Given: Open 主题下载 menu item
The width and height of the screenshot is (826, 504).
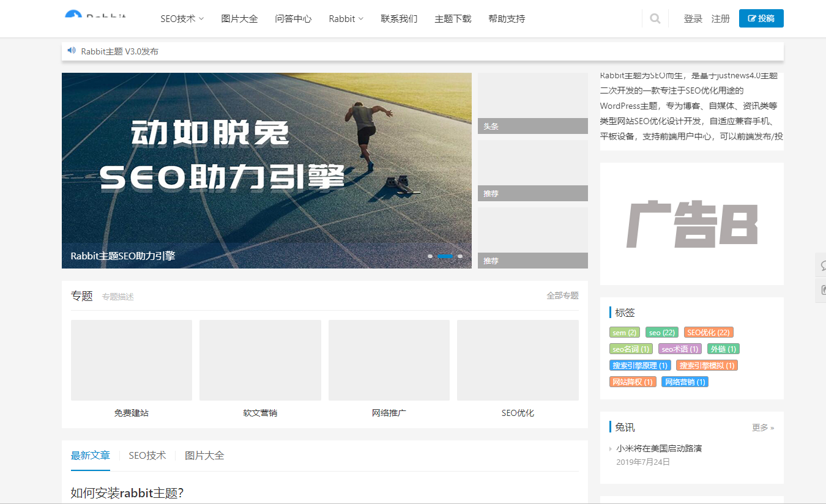Looking at the screenshot, I should pos(453,19).
